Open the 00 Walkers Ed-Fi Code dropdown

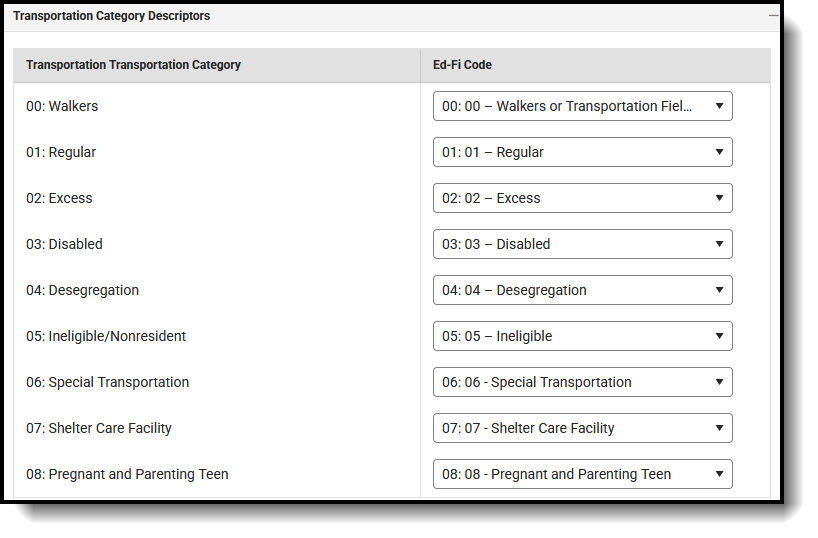583,106
